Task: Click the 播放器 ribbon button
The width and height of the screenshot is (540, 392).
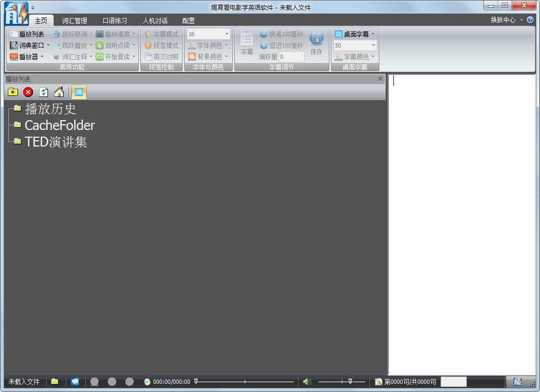Action: (x=24, y=57)
